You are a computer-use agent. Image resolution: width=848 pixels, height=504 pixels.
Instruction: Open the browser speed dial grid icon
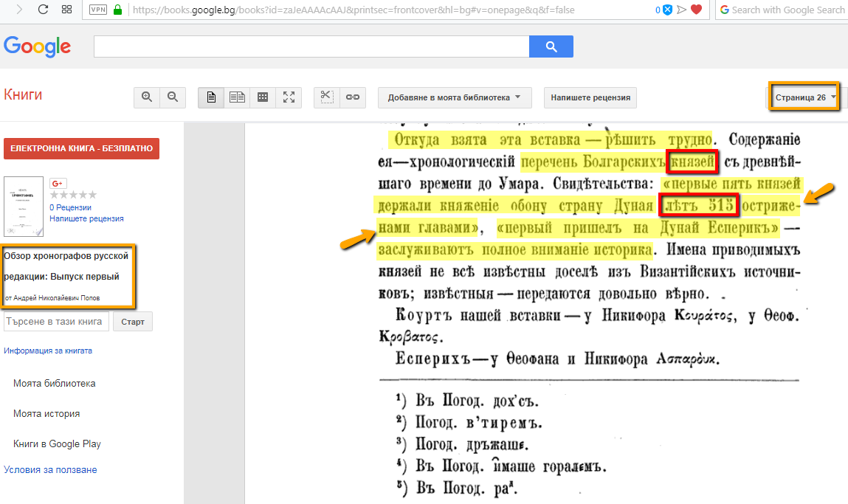pos(66,10)
